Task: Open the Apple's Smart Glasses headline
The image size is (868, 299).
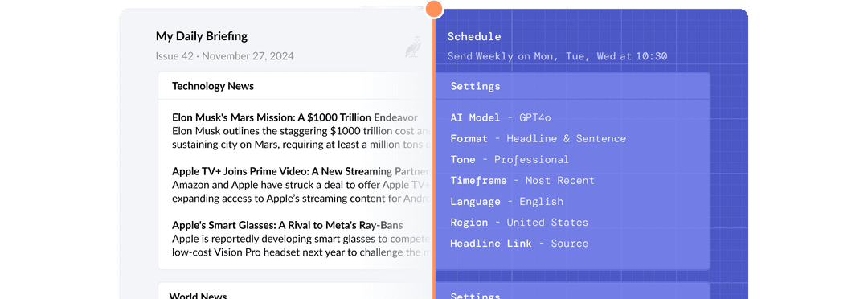Action: tap(287, 225)
